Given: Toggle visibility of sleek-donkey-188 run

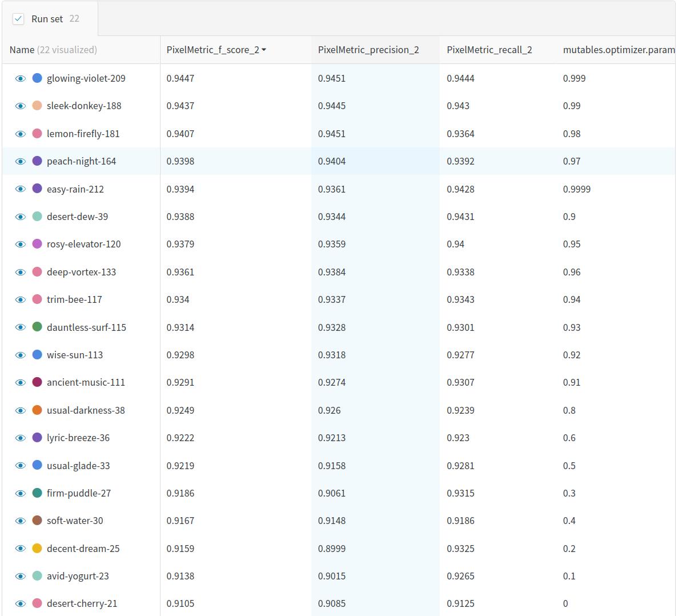Looking at the screenshot, I should pyautogui.click(x=21, y=106).
